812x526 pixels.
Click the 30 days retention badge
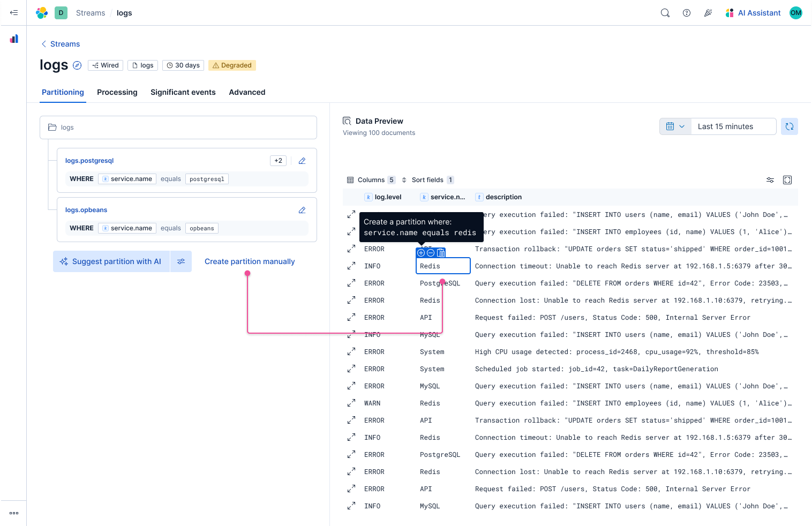(x=183, y=65)
